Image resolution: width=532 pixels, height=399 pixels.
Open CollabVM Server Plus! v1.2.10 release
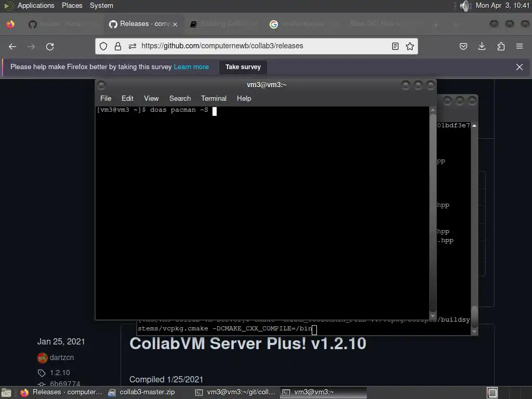[x=248, y=344]
